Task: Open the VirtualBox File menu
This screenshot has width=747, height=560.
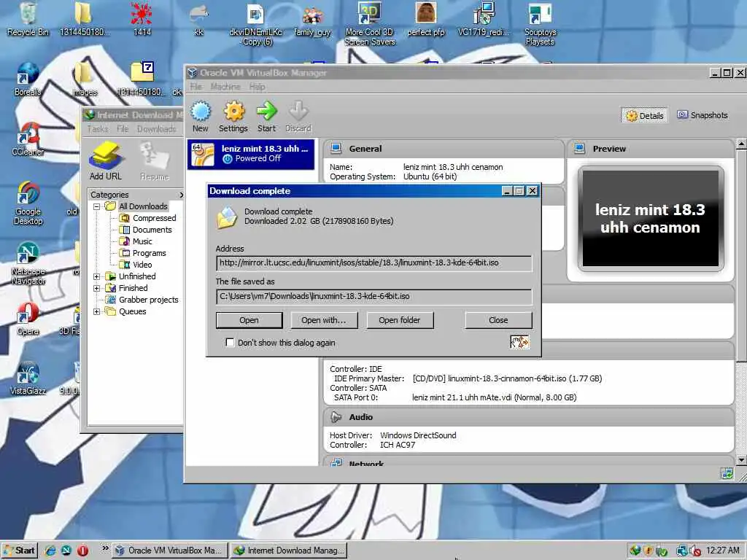Action: 196,87
